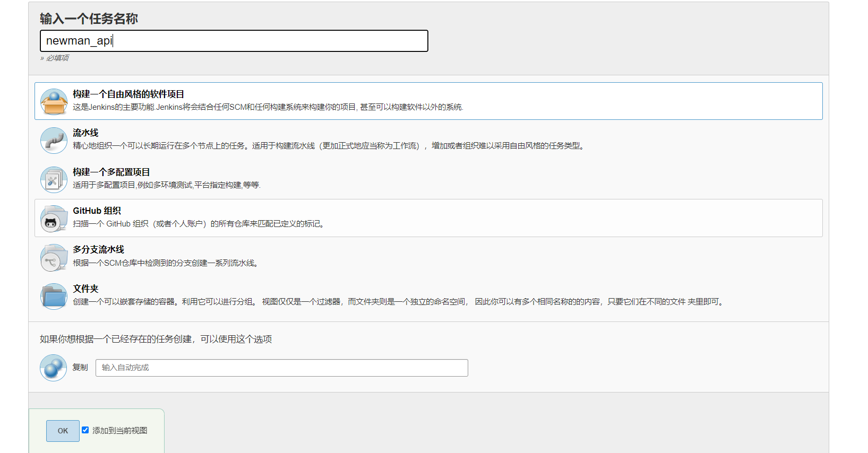Click the GitHub 组织 octocat icon

pyautogui.click(x=54, y=219)
